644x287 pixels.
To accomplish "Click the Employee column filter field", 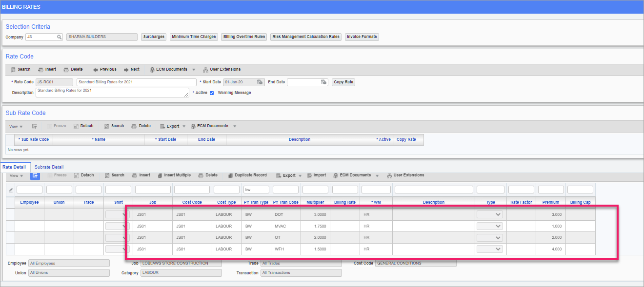I will [29, 190].
